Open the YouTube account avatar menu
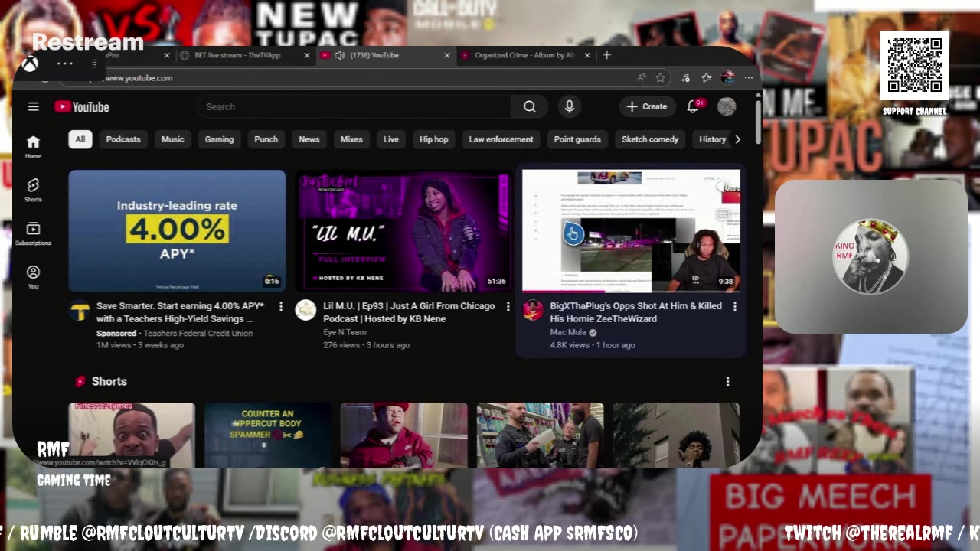Image resolution: width=980 pixels, height=551 pixels. point(727,107)
